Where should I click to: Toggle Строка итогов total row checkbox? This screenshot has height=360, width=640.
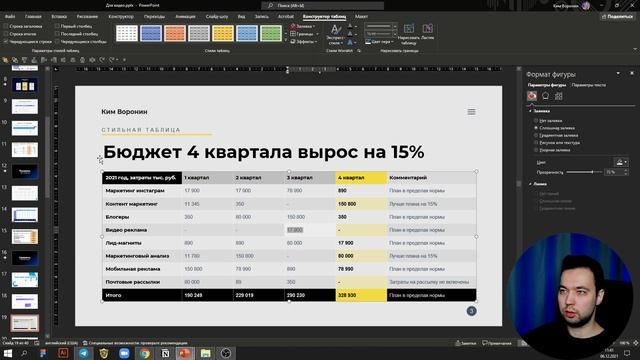pos(6,34)
